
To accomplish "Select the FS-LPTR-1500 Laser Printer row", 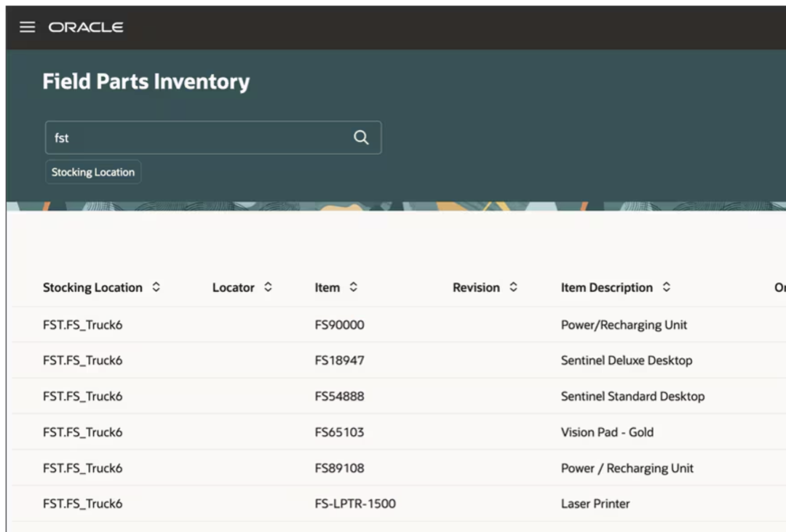I will click(355, 504).
